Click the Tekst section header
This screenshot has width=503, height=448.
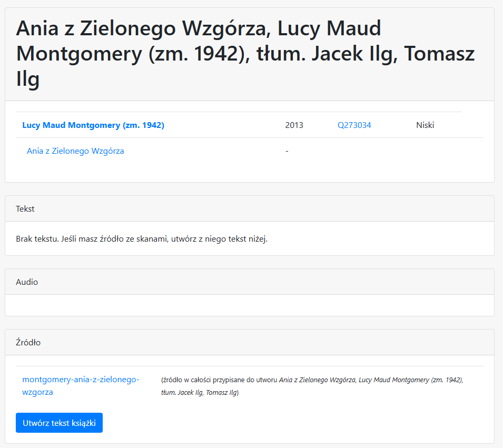250,209
